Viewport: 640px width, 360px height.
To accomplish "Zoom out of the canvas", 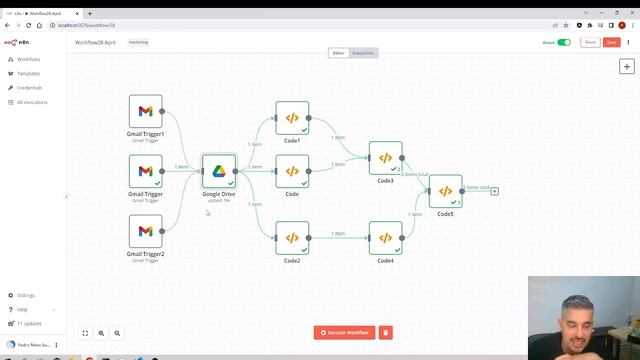I will tap(117, 333).
